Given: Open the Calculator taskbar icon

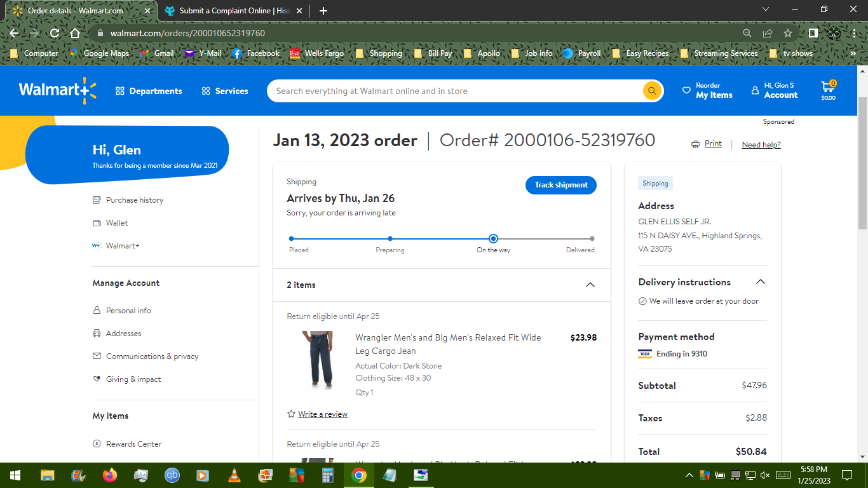Looking at the screenshot, I should (x=328, y=475).
